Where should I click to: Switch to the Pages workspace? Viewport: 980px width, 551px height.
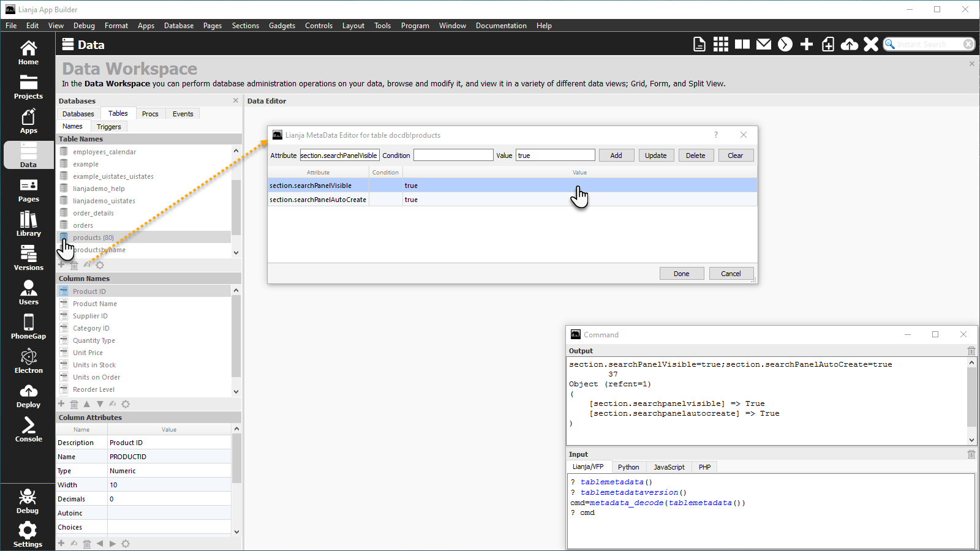pyautogui.click(x=28, y=190)
